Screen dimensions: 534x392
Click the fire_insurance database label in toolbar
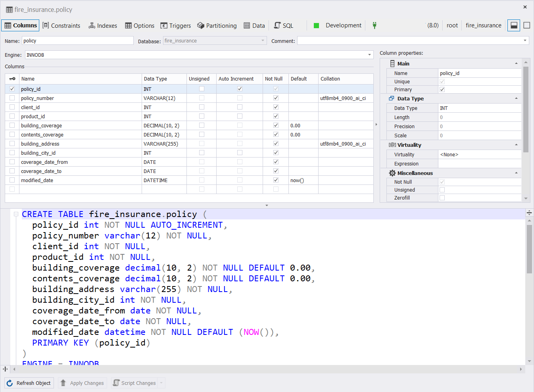tap(484, 25)
